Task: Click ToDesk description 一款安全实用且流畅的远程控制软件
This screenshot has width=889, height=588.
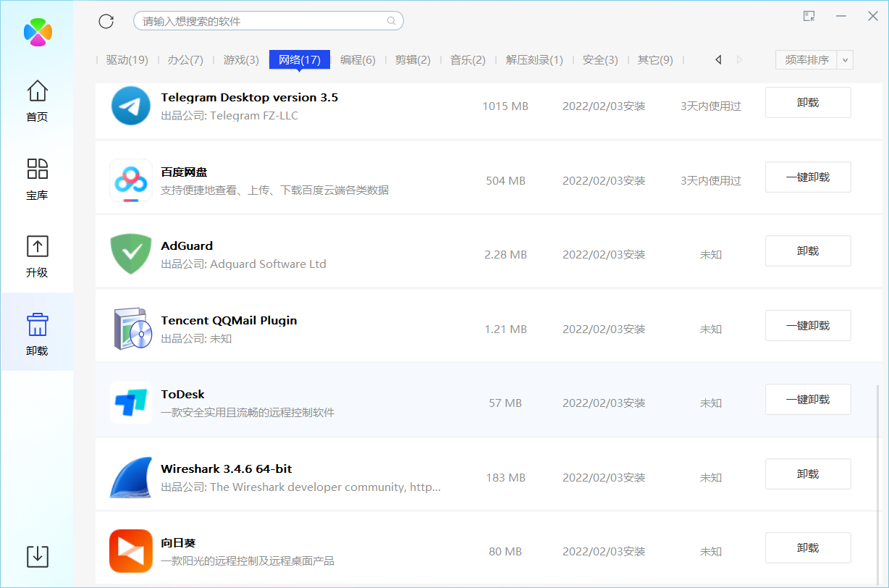Action: [x=248, y=412]
